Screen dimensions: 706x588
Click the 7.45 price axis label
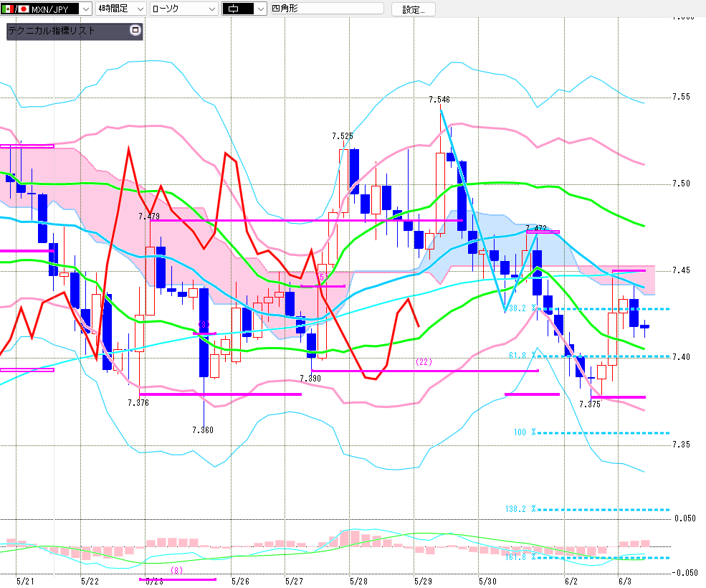pyautogui.click(x=681, y=270)
